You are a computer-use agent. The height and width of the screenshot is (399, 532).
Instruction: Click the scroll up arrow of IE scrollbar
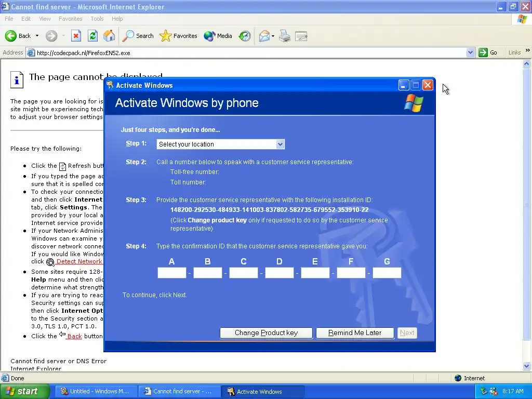click(x=527, y=63)
